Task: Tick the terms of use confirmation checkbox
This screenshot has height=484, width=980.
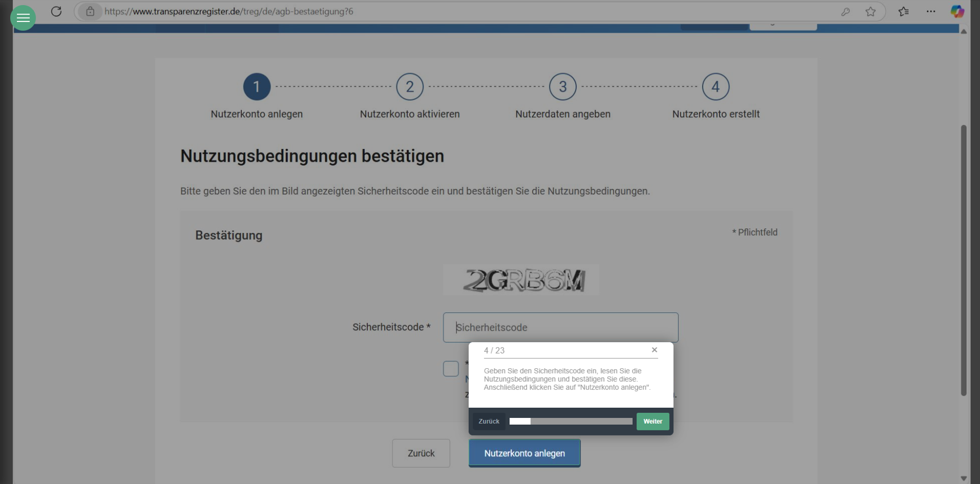Action: click(451, 369)
